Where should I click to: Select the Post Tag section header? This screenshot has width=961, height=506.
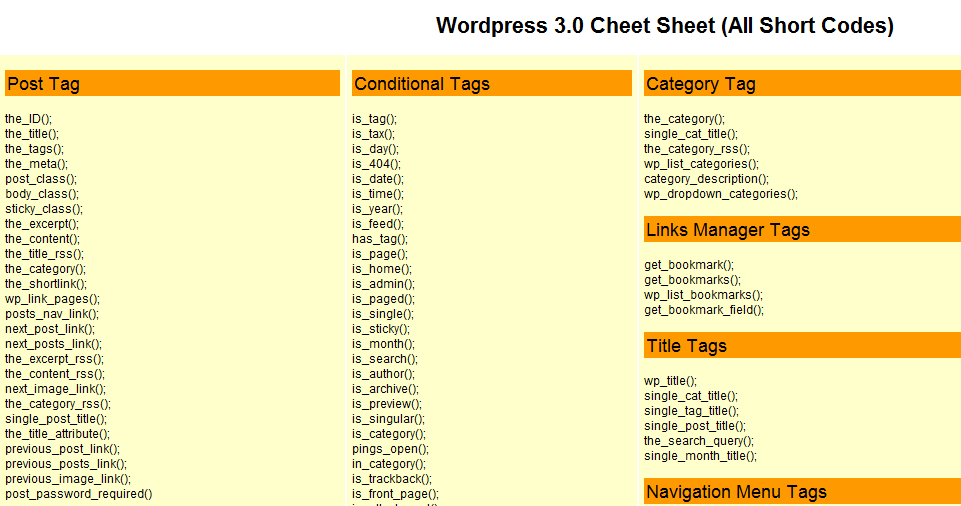click(x=172, y=83)
